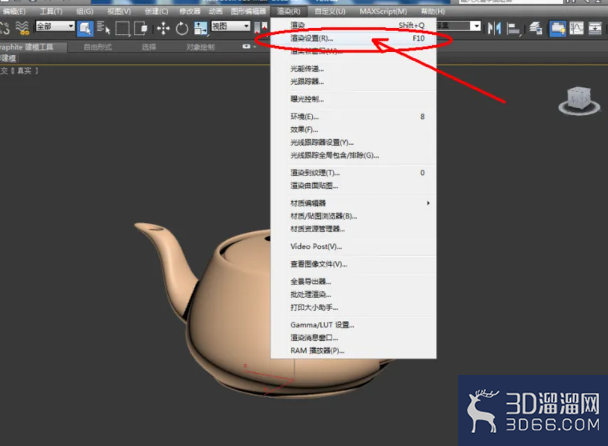Image resolution: width=608 pixels, height=446 pixels.
Task: Open the Curve Editor icon
Action: [576, 28]
